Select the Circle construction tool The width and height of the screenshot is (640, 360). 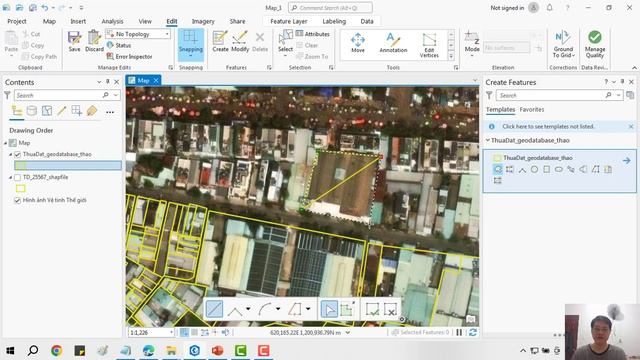pos(534,169)
